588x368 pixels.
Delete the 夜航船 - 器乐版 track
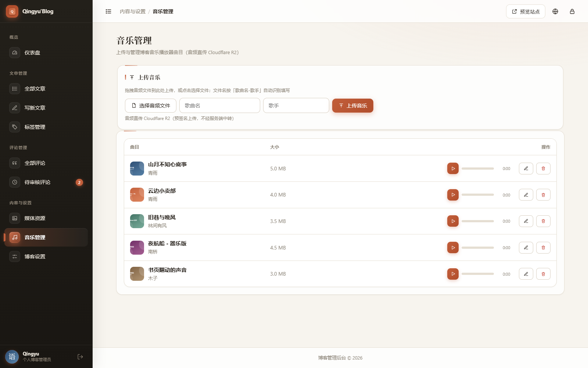point(543,248)
